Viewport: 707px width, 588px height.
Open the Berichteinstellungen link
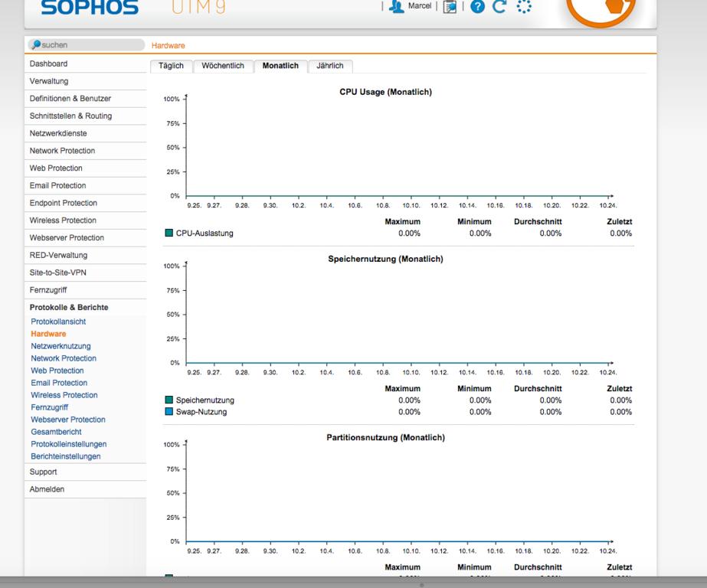(x=65, y=456)
